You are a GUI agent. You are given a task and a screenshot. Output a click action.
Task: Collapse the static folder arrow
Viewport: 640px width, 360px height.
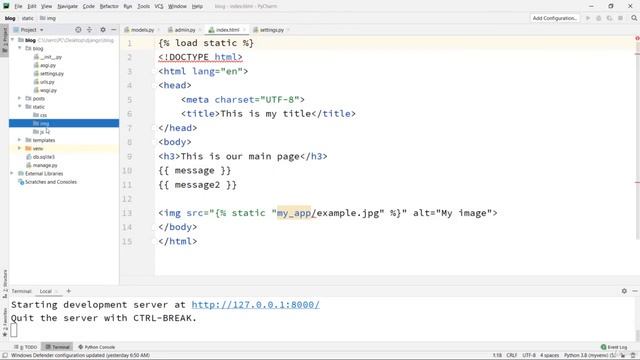pos(20,107)
